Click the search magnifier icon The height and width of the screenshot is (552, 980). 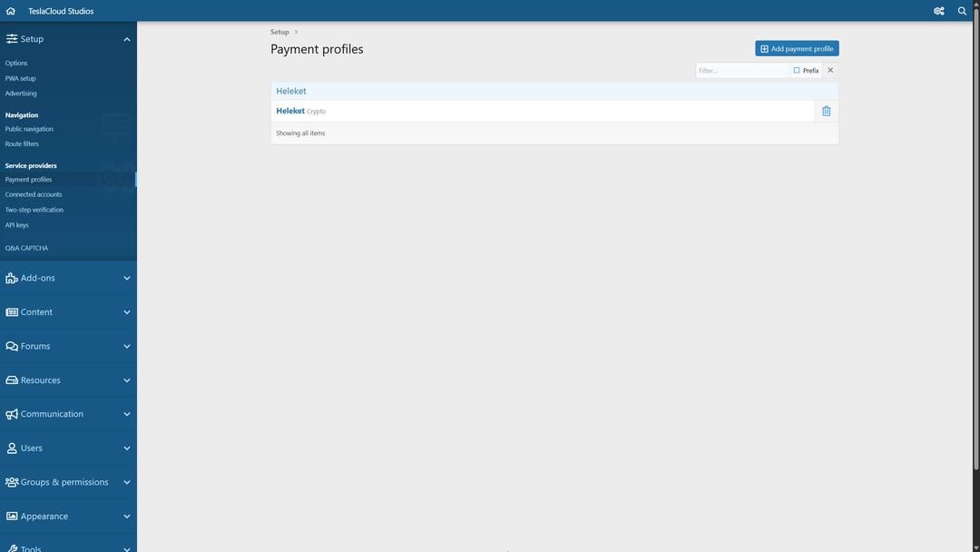click(x=961, y=10)
